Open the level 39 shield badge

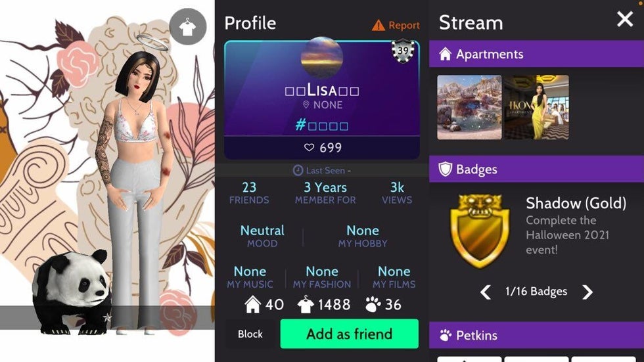pos(403,51)
